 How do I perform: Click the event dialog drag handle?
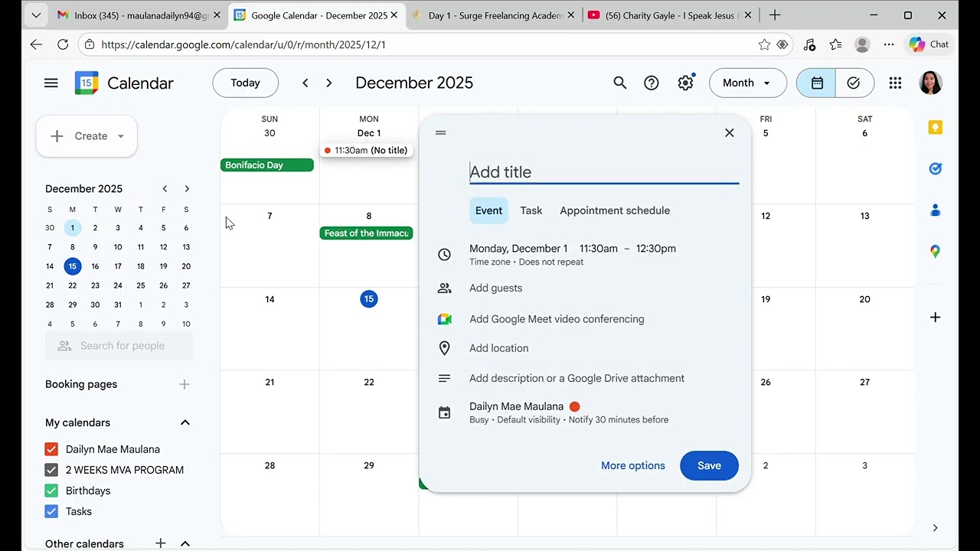[x=440, y=132]
